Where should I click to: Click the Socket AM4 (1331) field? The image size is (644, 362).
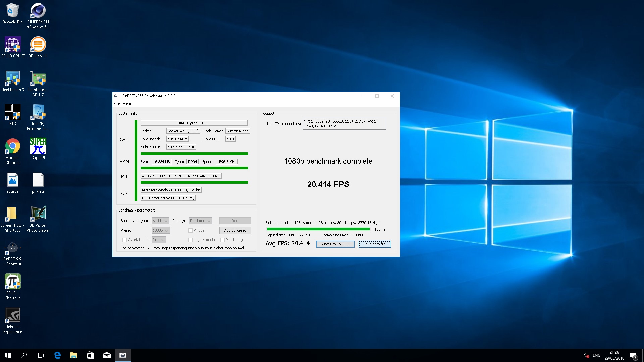pos(183,131)
